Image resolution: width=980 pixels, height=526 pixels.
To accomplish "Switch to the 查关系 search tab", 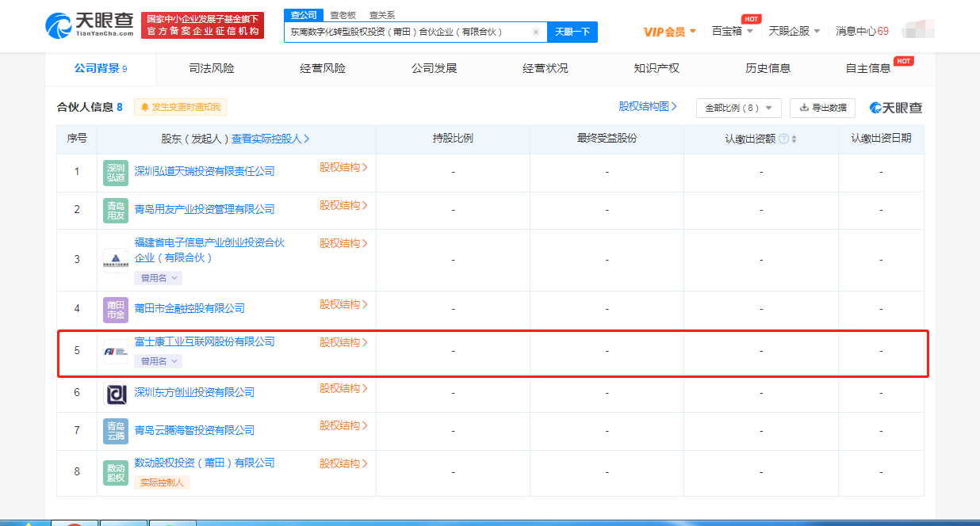I will tap(381, 15).
